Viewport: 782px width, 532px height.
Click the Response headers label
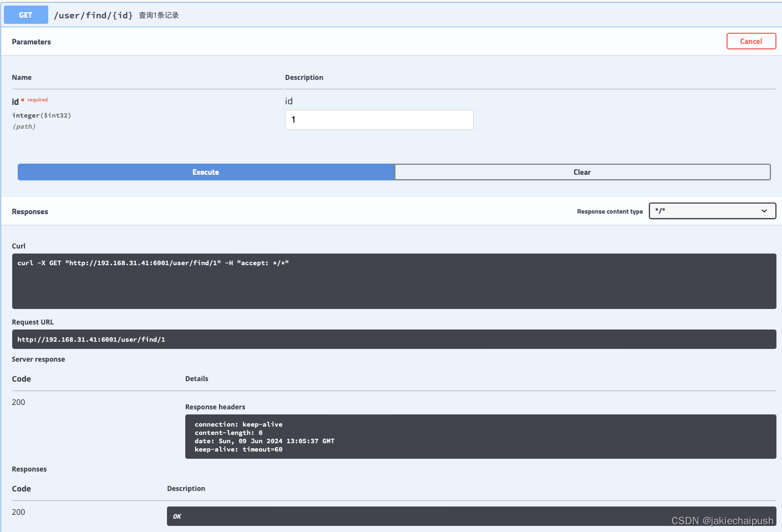[215, 407]
